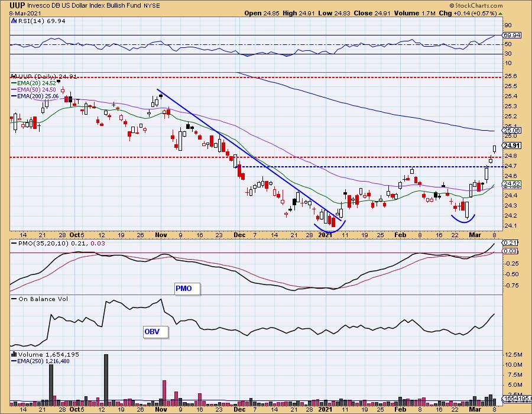
Task: Click the blue EMA(200) legend line swatch
Action: (x=14, y=96)
